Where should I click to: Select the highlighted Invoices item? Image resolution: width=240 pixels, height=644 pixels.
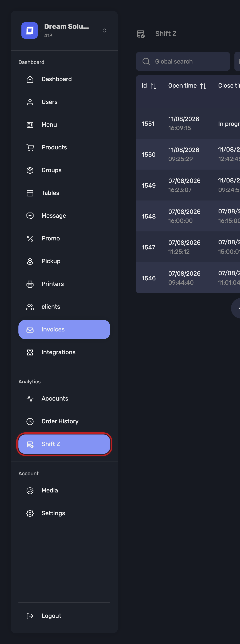64,330
